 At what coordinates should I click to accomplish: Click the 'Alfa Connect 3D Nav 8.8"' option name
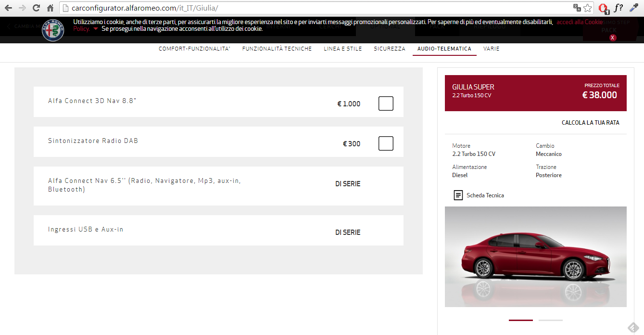92,101
